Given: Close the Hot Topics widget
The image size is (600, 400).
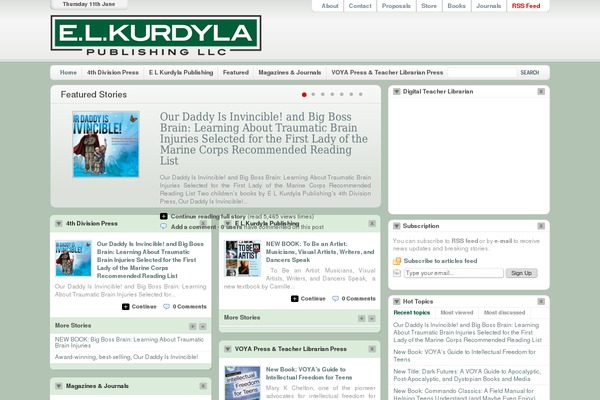Looking at the screenshot, I should tap(541, 302).
